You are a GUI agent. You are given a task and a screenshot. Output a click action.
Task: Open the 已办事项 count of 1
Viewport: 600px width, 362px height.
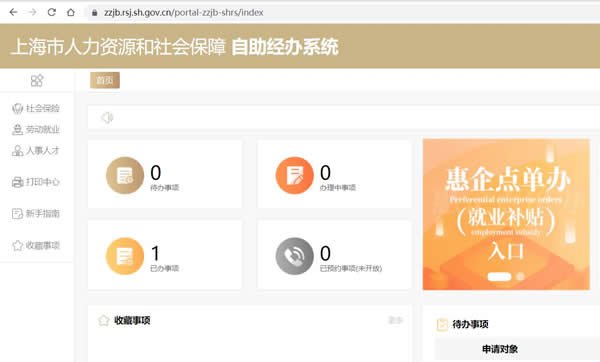coord(155,253)
